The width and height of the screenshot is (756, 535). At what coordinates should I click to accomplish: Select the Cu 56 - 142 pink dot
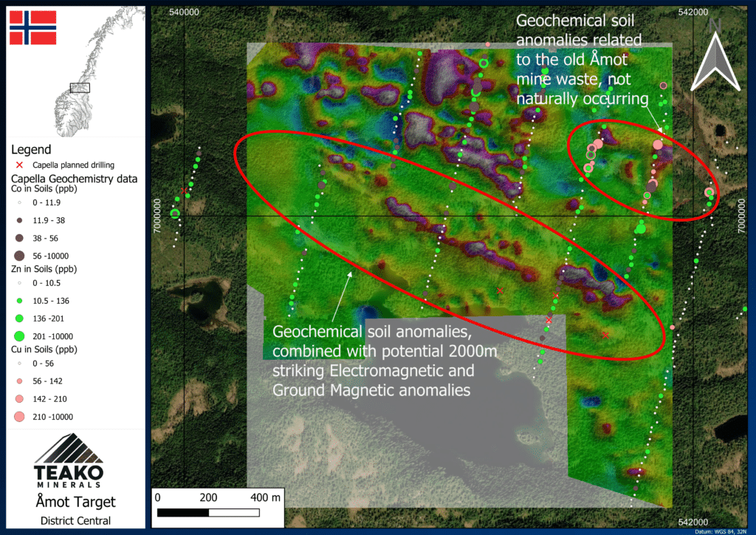[x=19, y=381]
